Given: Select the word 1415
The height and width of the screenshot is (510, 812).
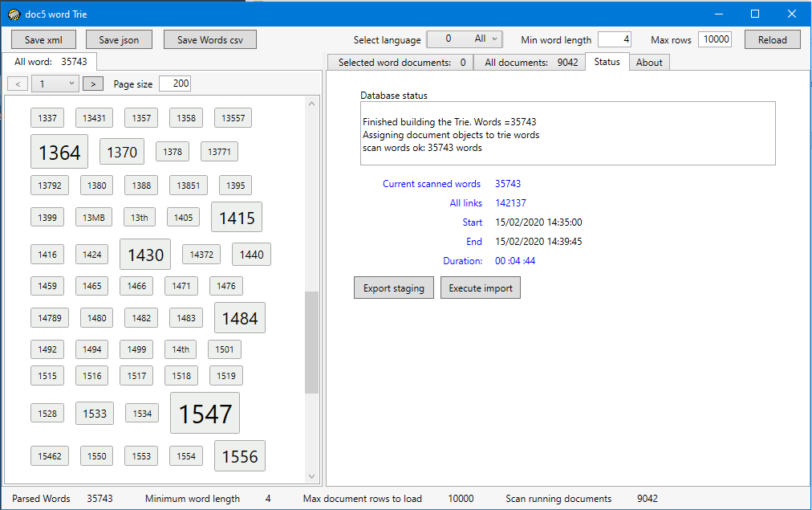Looking at the screenshot, I should pyautogui.click(x=237, y=218).
